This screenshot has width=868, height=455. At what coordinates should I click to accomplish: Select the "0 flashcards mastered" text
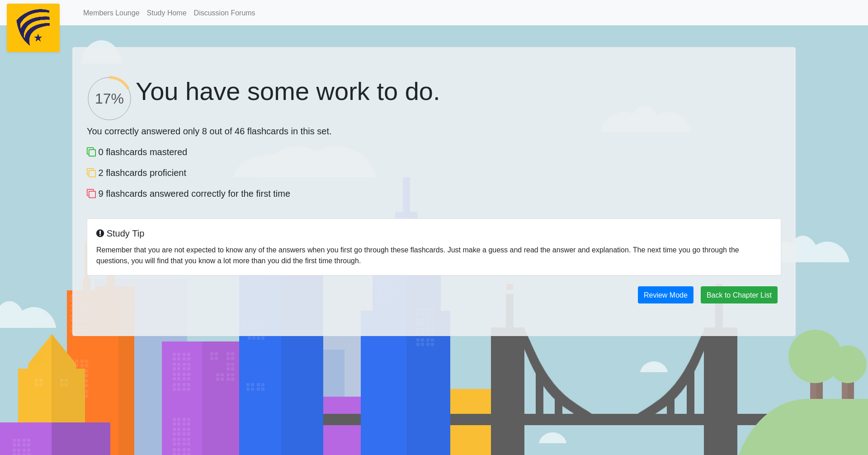[142, 152]
